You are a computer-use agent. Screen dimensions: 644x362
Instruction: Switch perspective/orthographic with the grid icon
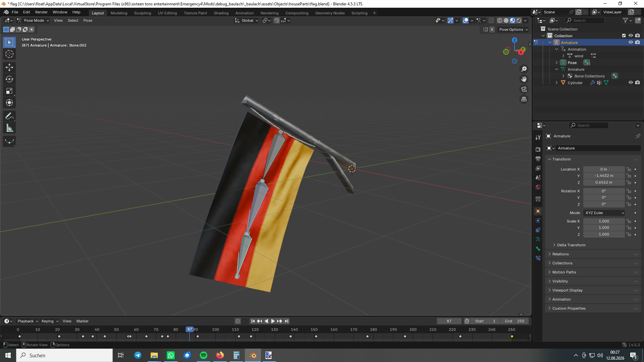coord(524,99)
